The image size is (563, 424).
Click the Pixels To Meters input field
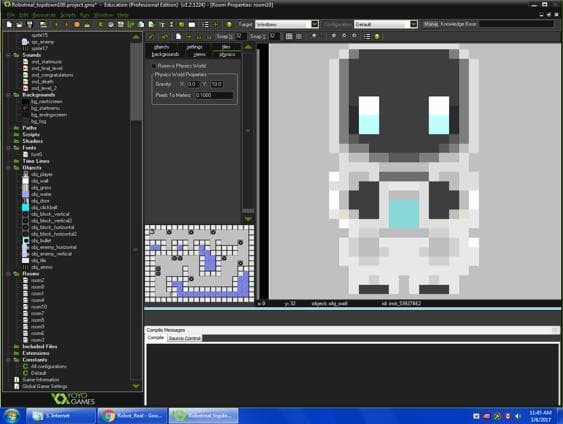(214, 95)
